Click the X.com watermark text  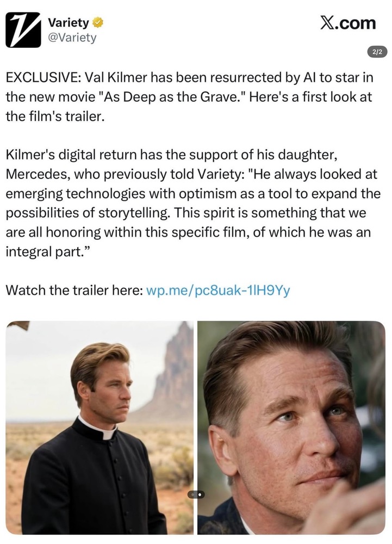[348, 23]
